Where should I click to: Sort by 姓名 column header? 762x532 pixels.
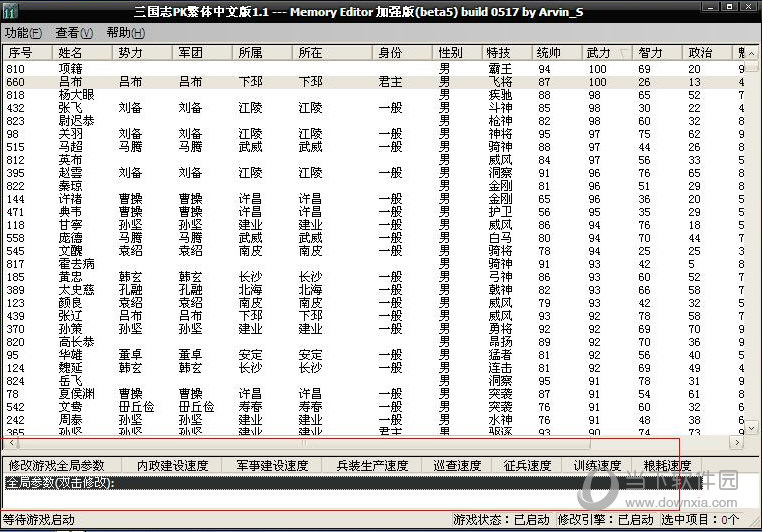coord(82,52)
